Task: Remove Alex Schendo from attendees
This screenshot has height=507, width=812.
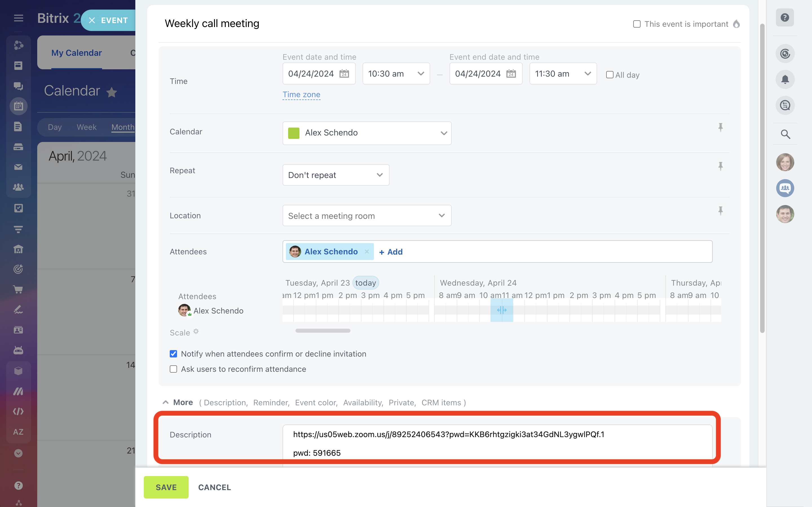Action: point(367,252)
